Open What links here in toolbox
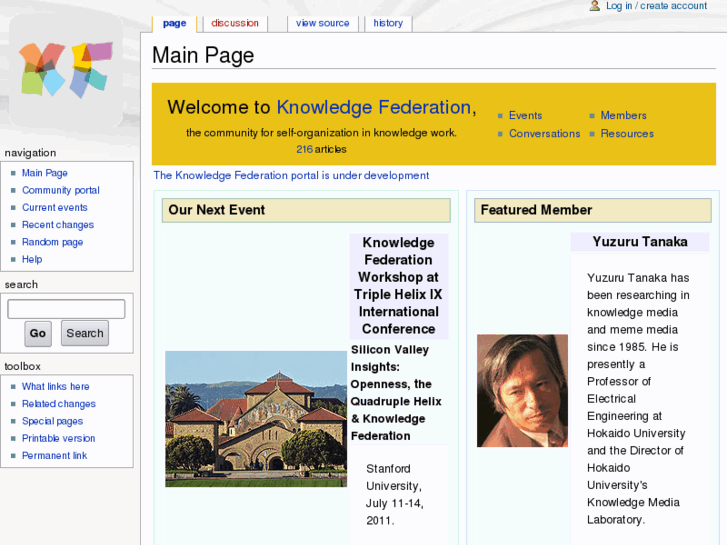 point(56,386)
